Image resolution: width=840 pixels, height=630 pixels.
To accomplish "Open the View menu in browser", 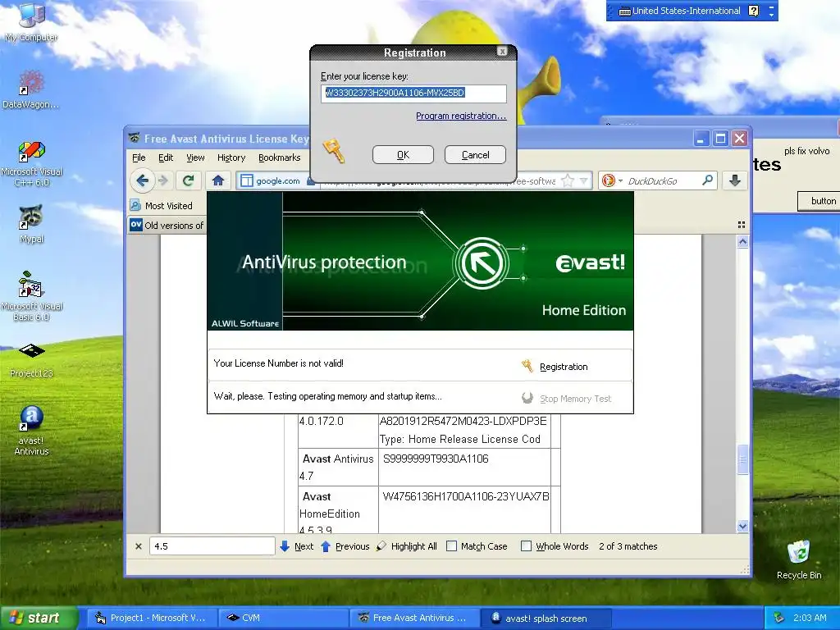I will tap(195, 157).
